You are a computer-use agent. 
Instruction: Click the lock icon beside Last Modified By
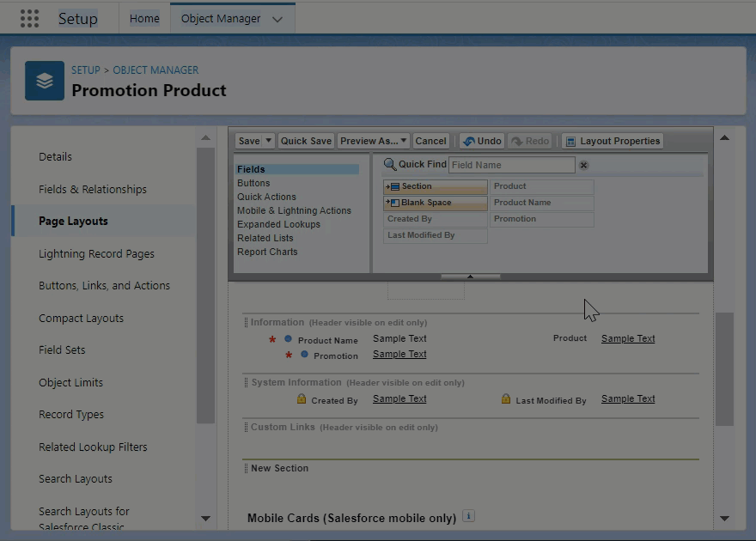point(506,399)
